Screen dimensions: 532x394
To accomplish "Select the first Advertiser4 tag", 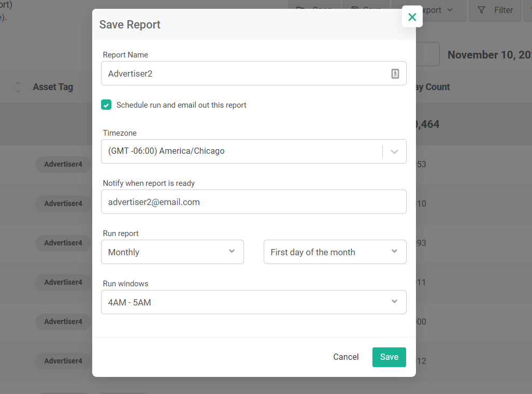I will pos(63,165).
